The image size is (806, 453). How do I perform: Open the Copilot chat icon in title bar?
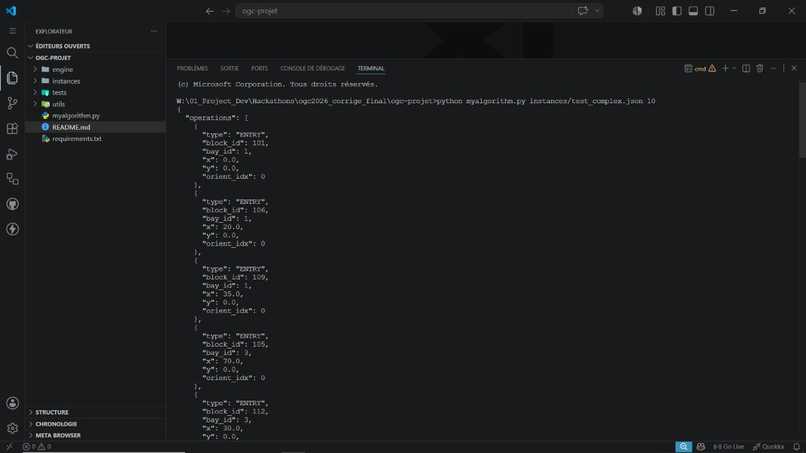pyautogui.click(x=582, y=11)
